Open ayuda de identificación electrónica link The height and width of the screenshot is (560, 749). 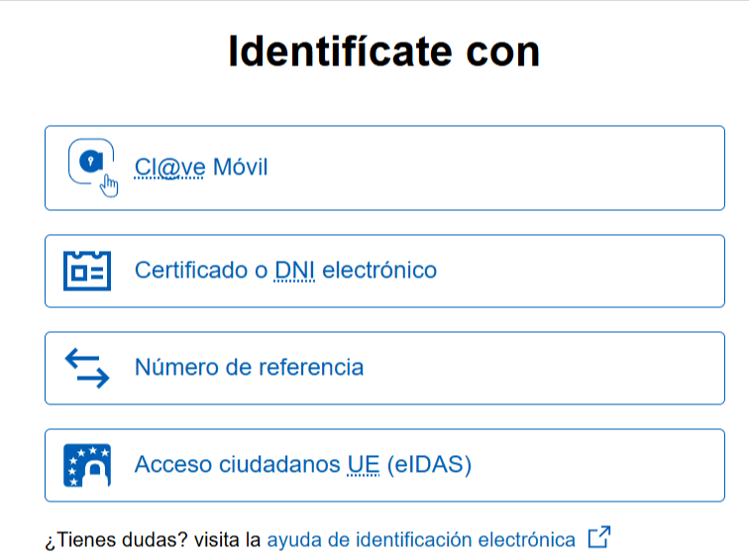coord(421,540)
